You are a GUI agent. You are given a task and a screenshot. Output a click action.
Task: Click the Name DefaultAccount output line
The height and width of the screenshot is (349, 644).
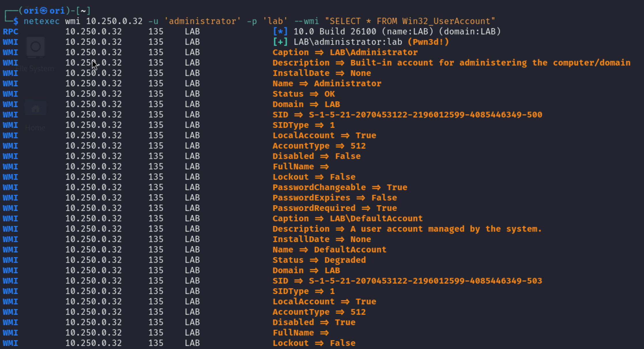click(x=329, y=249)
